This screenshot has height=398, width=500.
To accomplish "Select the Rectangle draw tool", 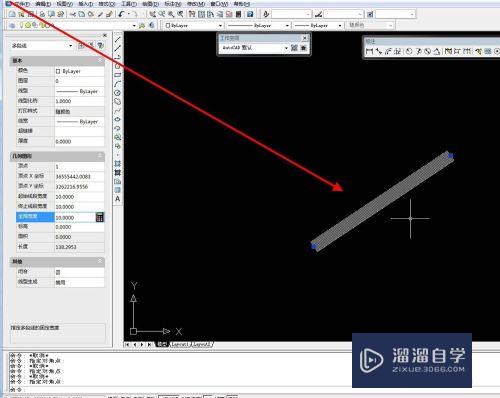I will (x=118, y=75).
